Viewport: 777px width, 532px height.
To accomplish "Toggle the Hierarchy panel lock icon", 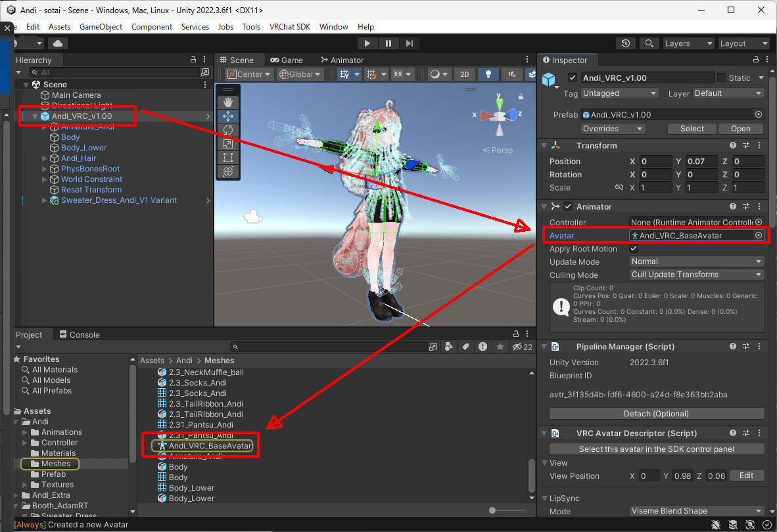I will pos(193,59).
